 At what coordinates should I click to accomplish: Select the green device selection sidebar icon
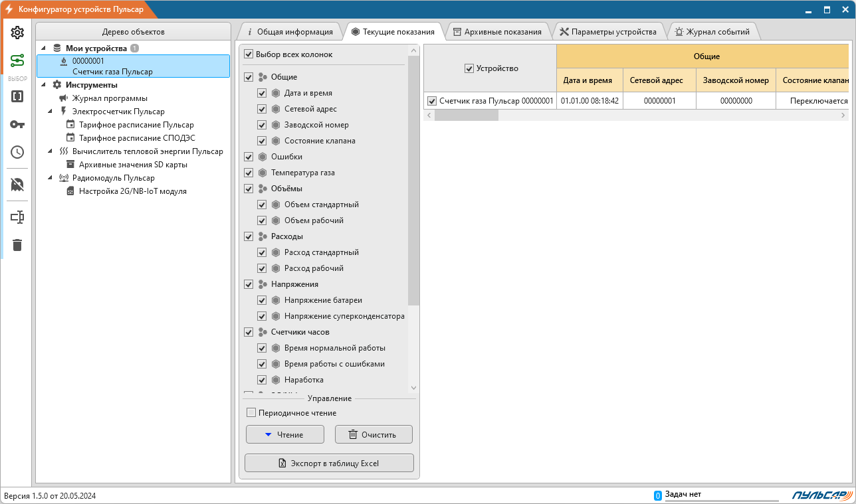pyautogui.click(x=17, y=61)
